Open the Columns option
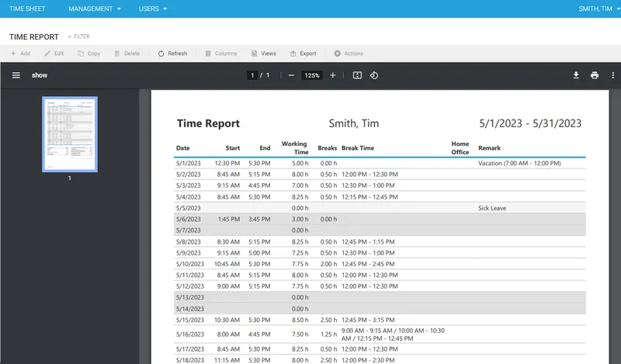Viewport: 621px width, 364px height. point(221,54)
